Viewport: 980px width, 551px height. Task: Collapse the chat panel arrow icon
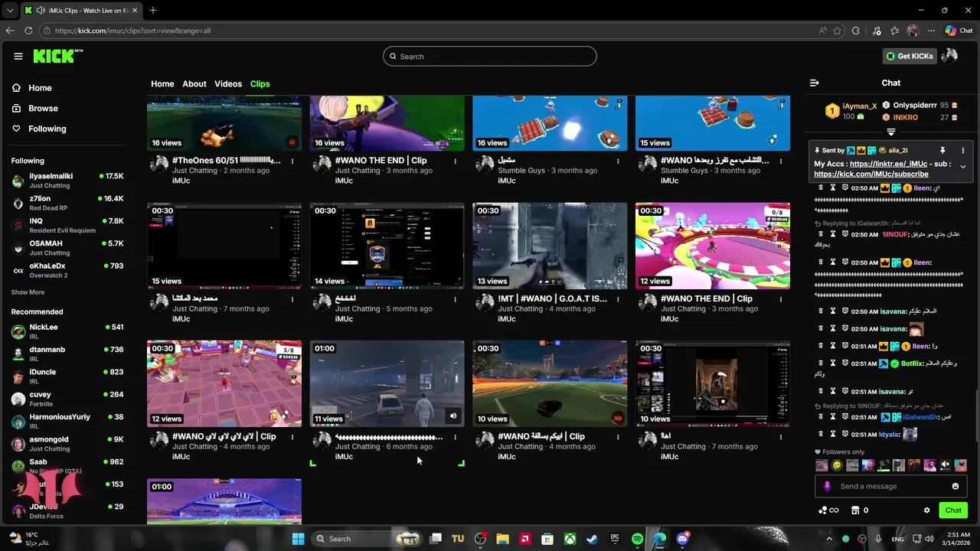(x=815, y=83)
